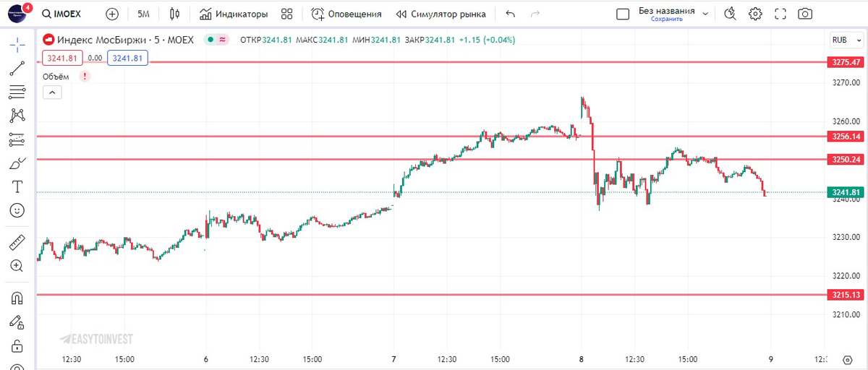Select the text annotation tool
The width and height of the screenshot is (868, 370).
(x=17, y=186)
